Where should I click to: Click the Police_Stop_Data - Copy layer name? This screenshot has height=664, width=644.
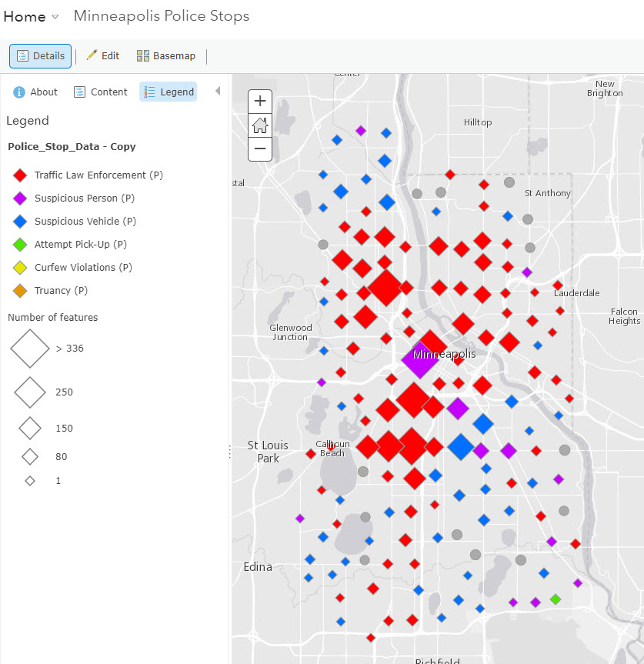[72, 146]
